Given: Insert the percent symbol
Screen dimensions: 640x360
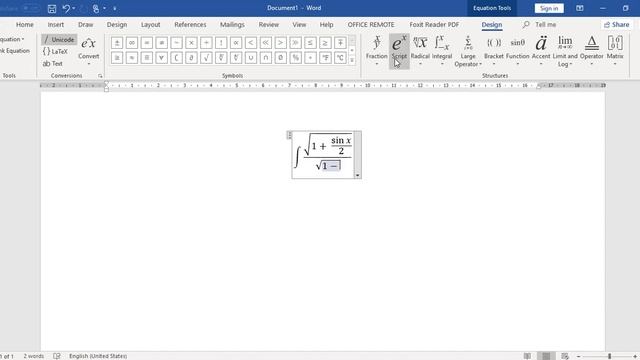Looking at the screenshot, I should click(x=296, y=58).
